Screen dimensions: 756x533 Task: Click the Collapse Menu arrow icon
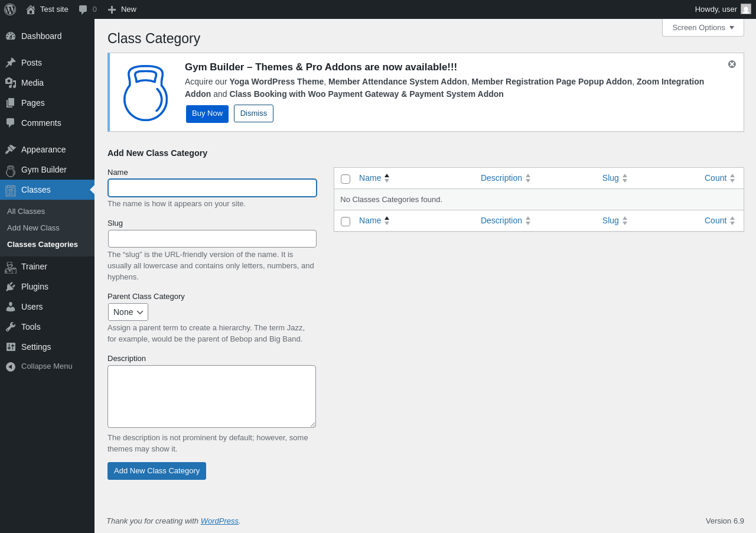pos(11,366)
